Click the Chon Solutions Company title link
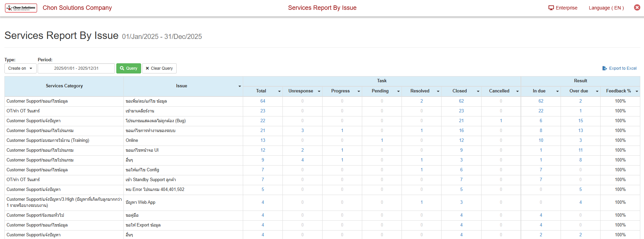 [x=77, y=8]
